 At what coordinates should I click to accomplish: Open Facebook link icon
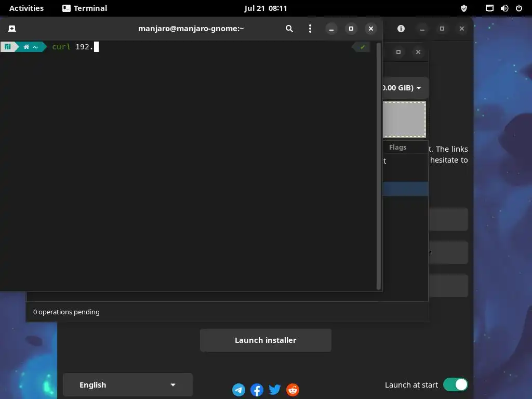tap(257, 390)
